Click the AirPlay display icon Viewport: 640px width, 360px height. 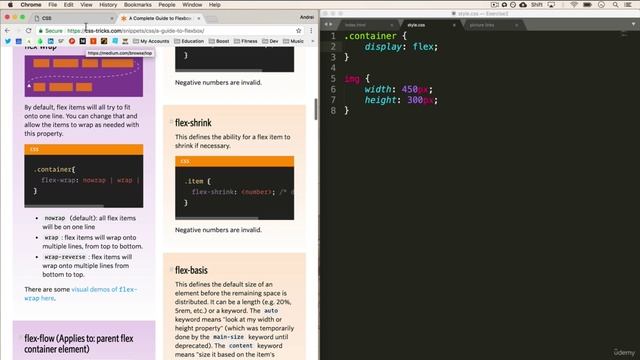(551, 5)
